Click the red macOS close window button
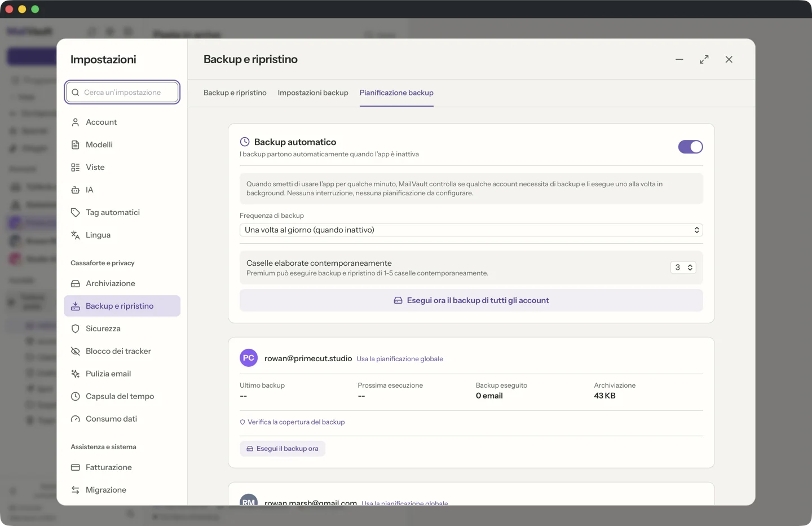812x526 pixels. click(9, 9)
